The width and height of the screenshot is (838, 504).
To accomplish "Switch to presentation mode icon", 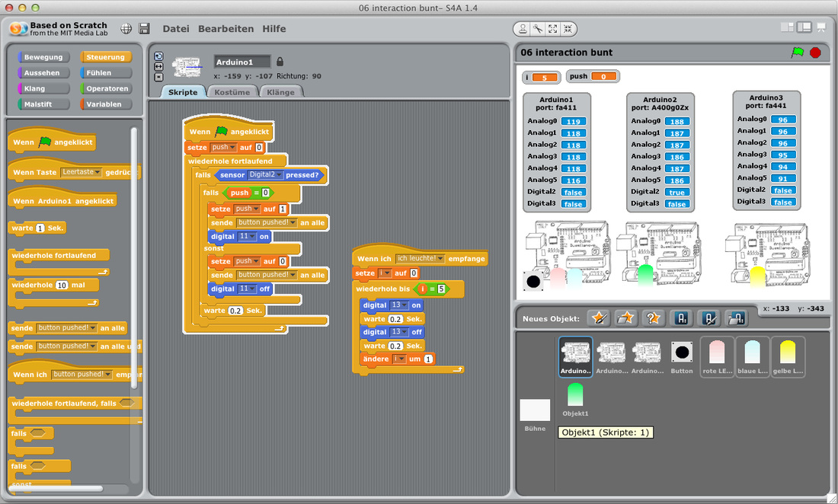I will 821,28.
